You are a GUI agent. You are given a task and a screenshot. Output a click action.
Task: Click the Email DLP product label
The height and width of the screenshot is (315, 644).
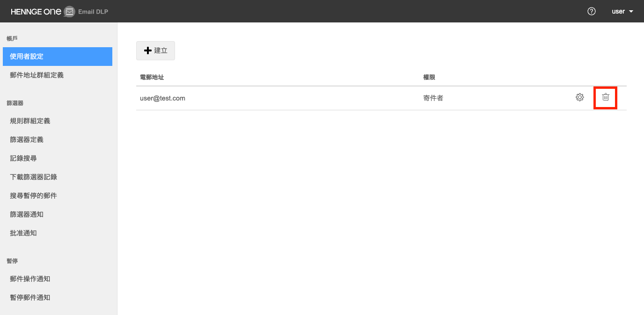click(x=93, y=11)
